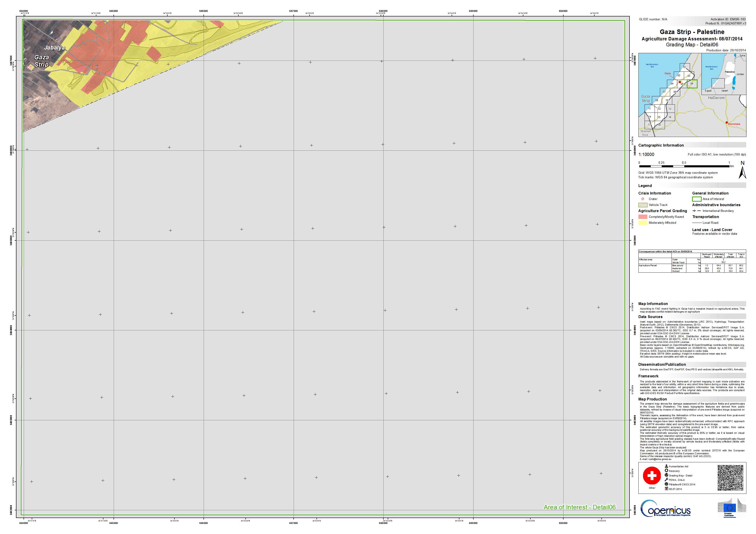Screen dimensions: 756x534
Task: Click the Beersheba marker in the inset map
Action: 727,122
